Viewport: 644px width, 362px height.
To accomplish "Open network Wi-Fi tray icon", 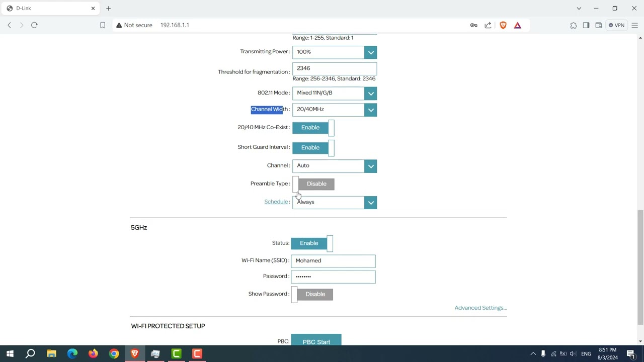I will click(553, 354).
